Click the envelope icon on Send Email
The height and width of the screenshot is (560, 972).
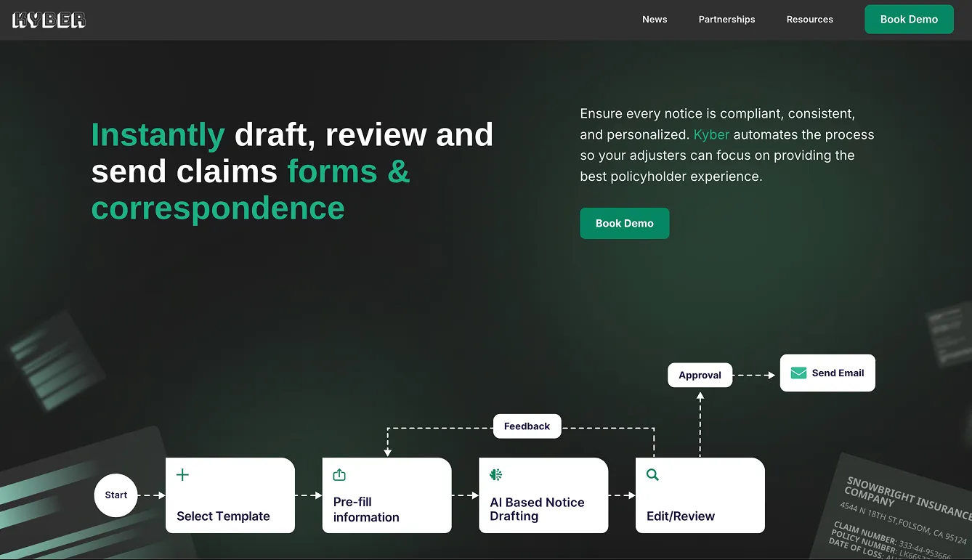(798, 373)
